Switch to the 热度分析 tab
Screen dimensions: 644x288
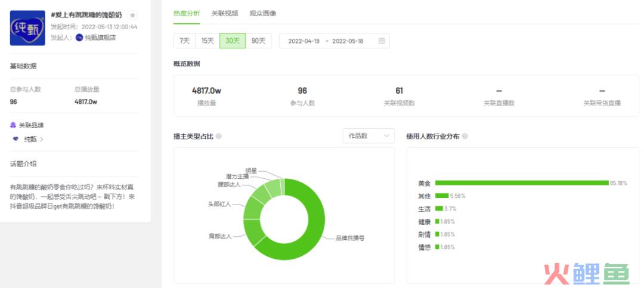click(x=187, y=13)
